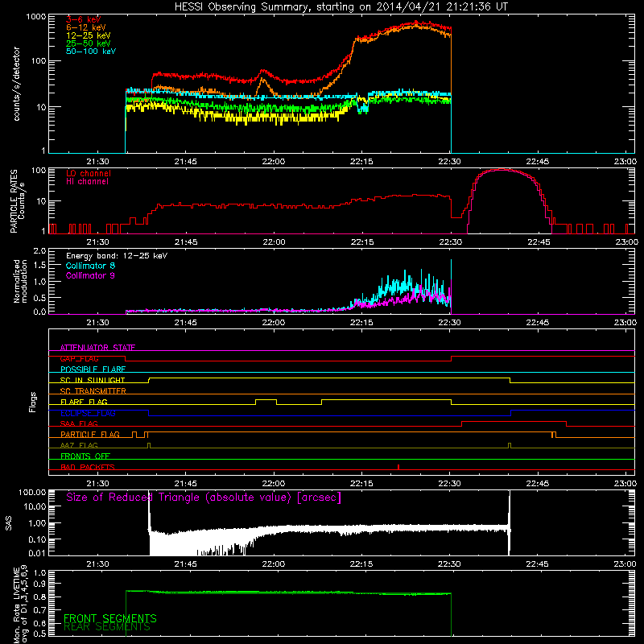Screen dimensions: 644x644
Task: Click the SAA FLAG label
Action: click(x=79, y=423)
